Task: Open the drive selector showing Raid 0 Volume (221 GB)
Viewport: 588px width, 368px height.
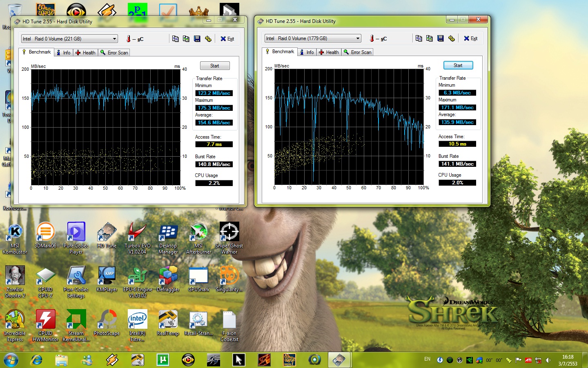Action: [69, 39]
